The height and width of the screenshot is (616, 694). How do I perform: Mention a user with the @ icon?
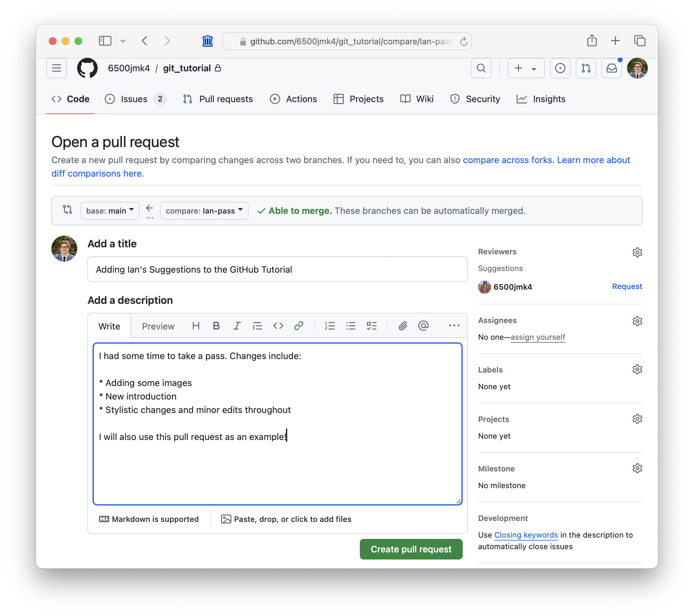coord(423,326)
